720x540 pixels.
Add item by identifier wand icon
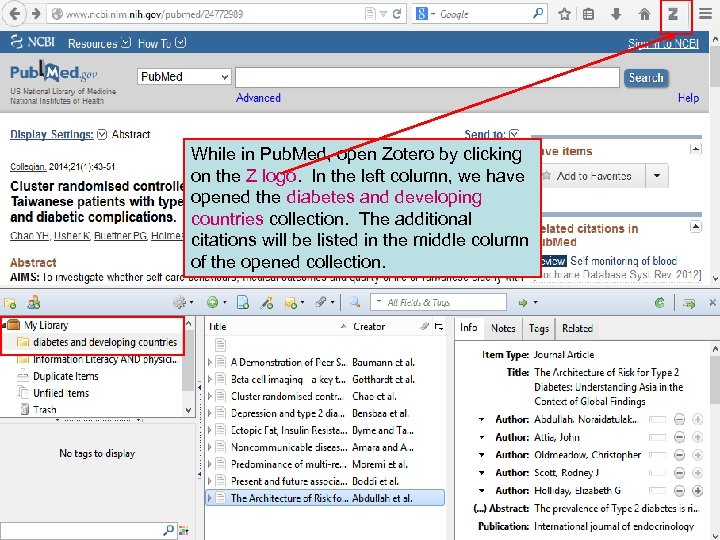(266, 302)
